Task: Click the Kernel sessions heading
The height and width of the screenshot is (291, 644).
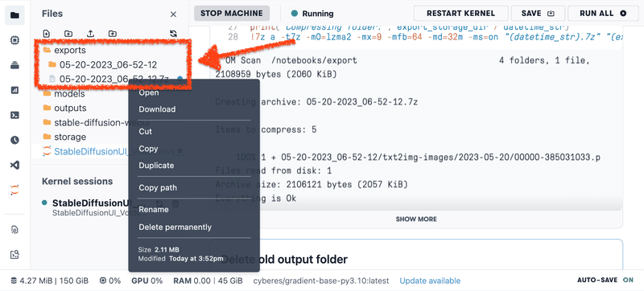Action: [x=77, y=181]
